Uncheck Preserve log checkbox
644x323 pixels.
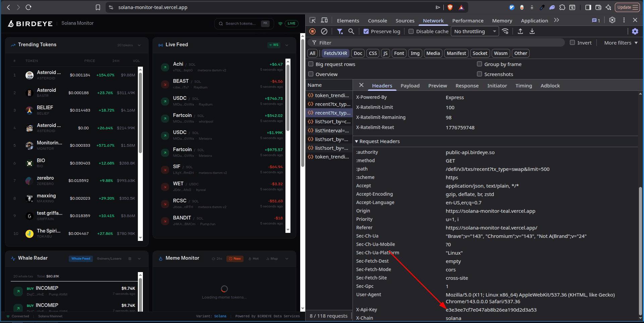click(x=366, y=31)
